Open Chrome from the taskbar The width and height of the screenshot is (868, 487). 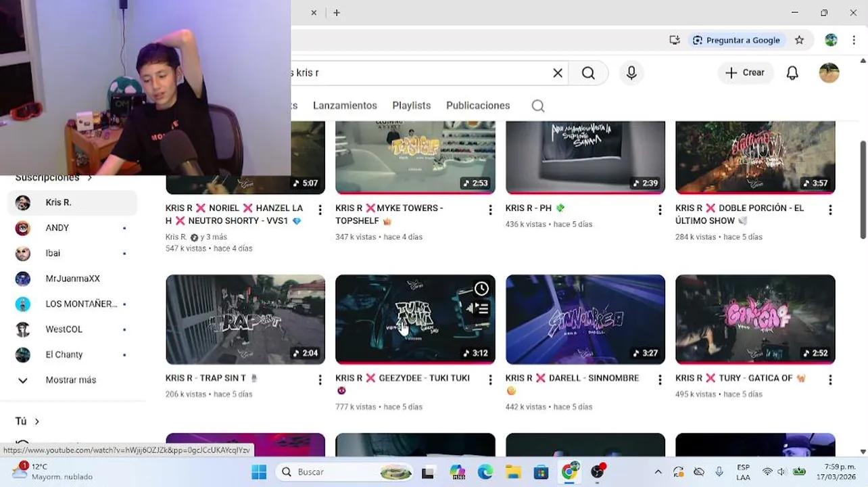[570, 472]
